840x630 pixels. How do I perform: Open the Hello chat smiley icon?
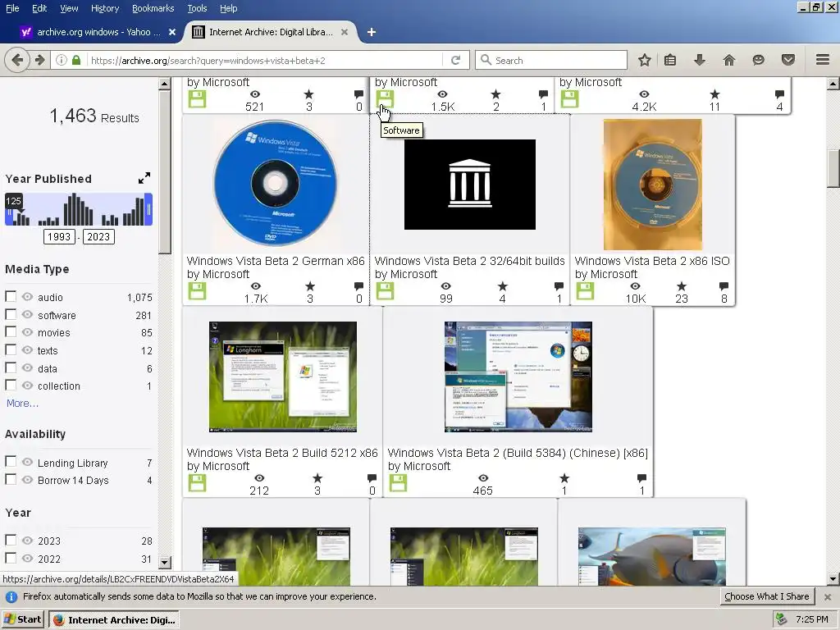(x=758, y=60)
